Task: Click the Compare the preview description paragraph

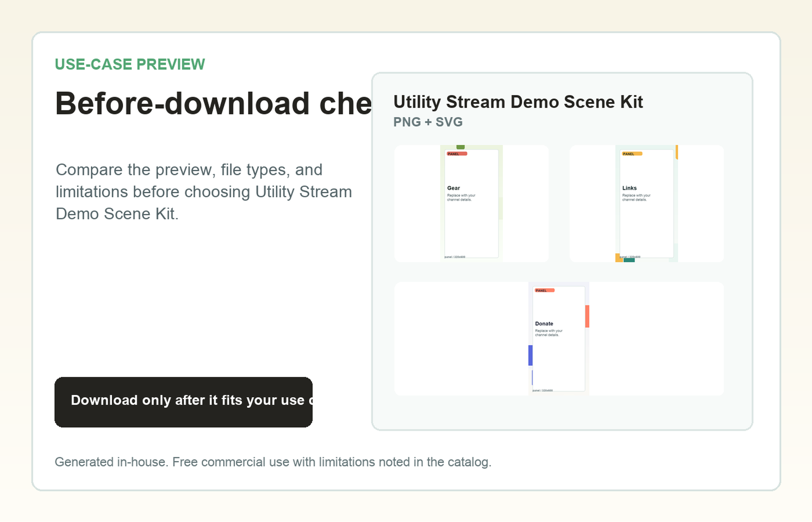Action: coord(204,191)
